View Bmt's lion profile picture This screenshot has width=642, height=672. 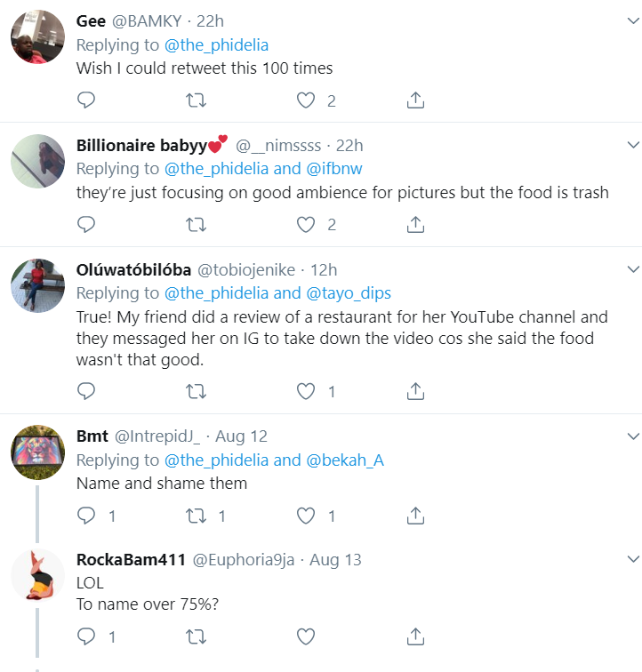tap(37, 451)
